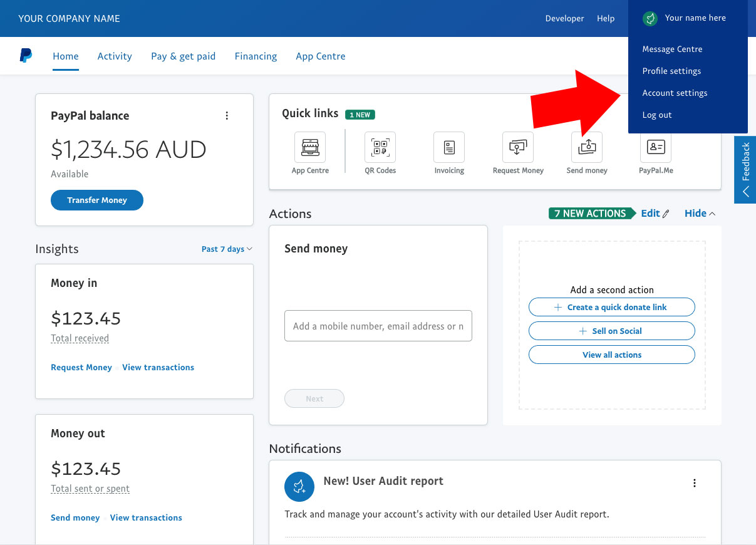Open the Send money quick link icon
Viewport: 756px width, 545px height.
[x=587, y=147]
